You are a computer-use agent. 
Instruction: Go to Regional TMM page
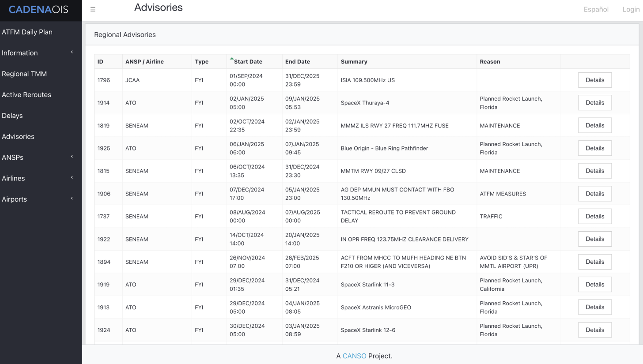(x=24, y=74)
